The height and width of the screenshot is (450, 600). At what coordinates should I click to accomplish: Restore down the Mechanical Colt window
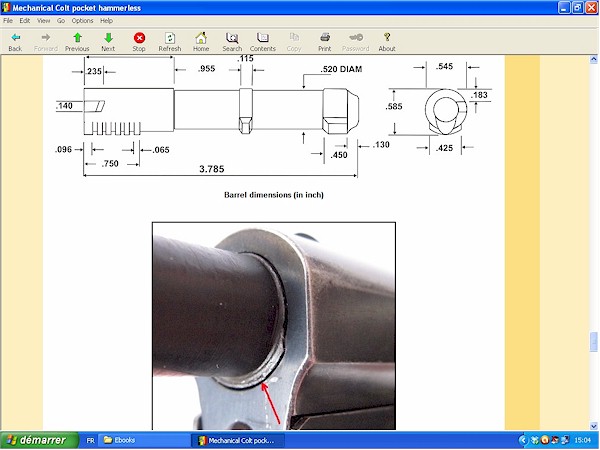[x=578, y=8]
